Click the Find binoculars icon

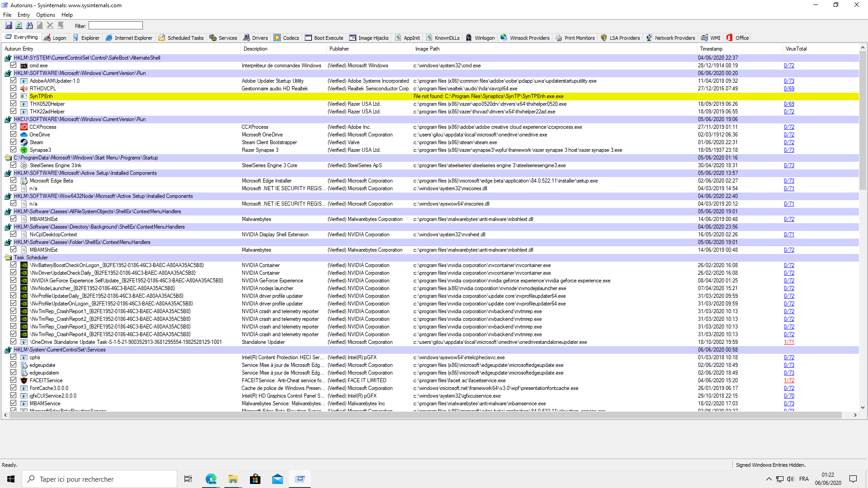point(29,26)
